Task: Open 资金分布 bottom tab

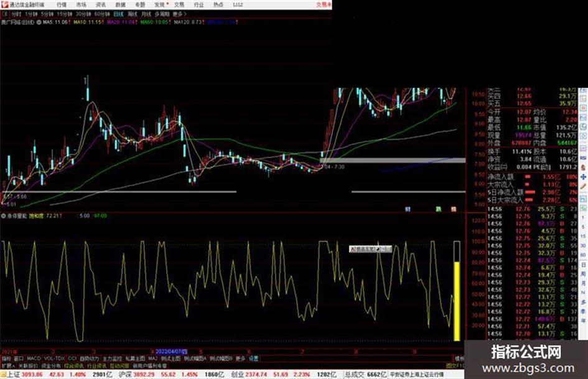Action: 51,365
